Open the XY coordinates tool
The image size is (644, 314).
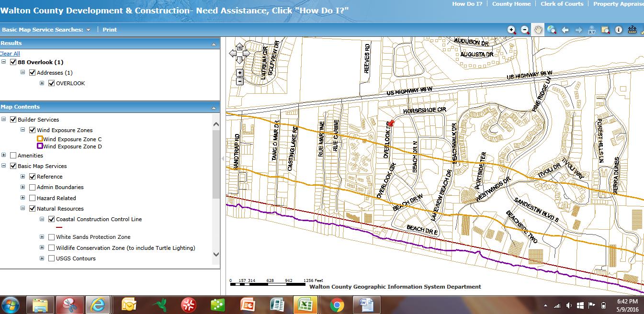[592, 30]
